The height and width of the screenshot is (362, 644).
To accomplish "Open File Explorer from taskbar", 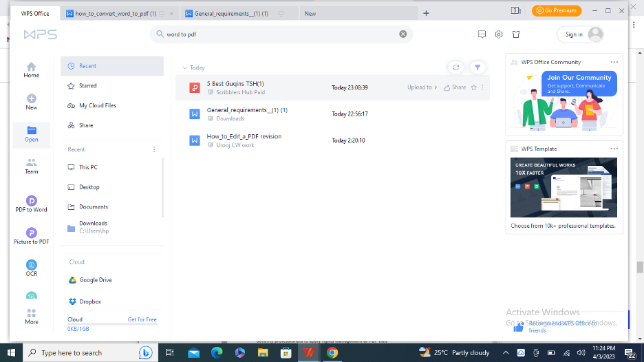I will (x=263, y=352).
